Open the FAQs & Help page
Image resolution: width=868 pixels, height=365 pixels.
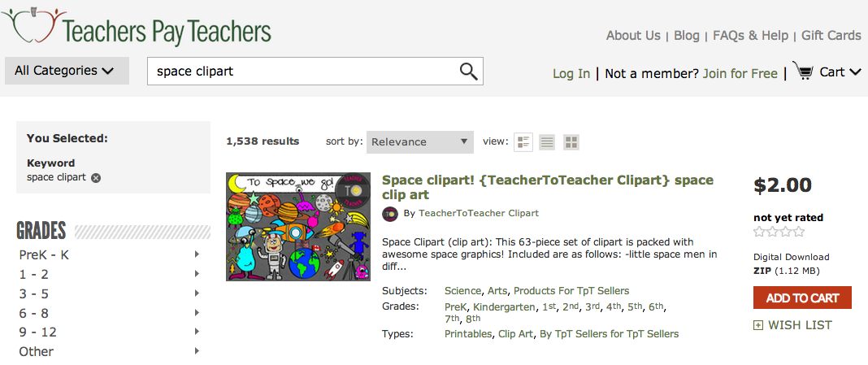[x=750, y=36]
